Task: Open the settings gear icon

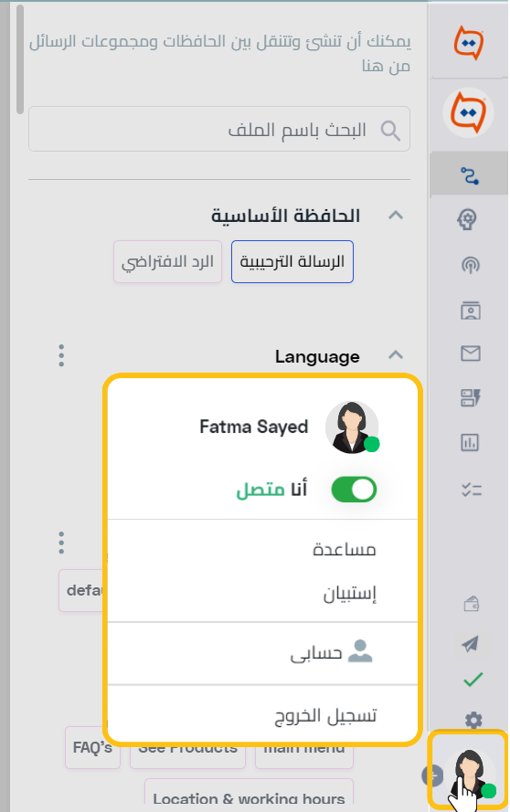Action: (x=473, y=720)
